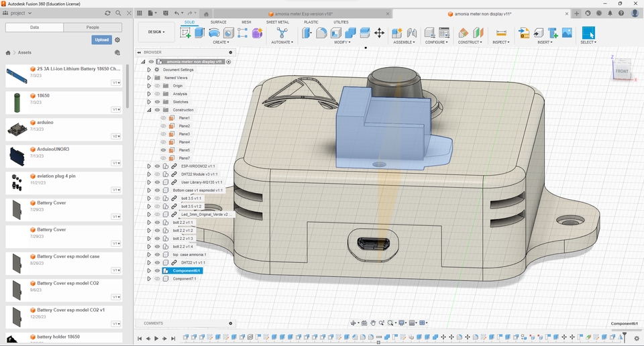This screenshot has width=644, height=346.
Task: Select the Fillet tool
Action: point(321,33)
